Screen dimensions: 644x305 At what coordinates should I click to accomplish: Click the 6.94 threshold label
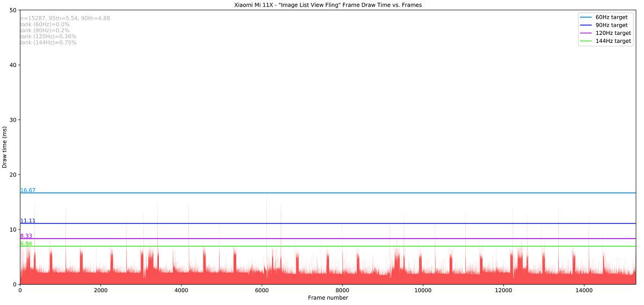point(26,243)
